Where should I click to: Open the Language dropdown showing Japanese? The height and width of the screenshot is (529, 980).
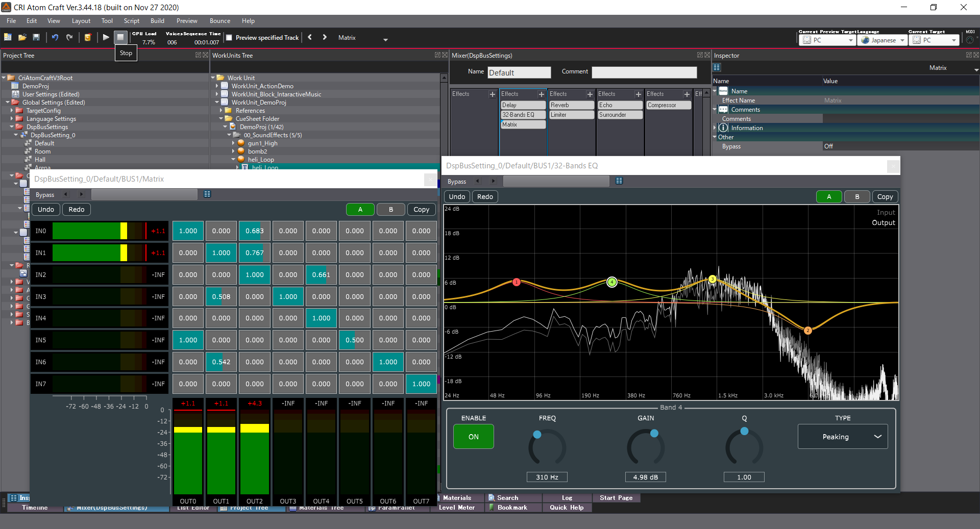pos(883,40)
